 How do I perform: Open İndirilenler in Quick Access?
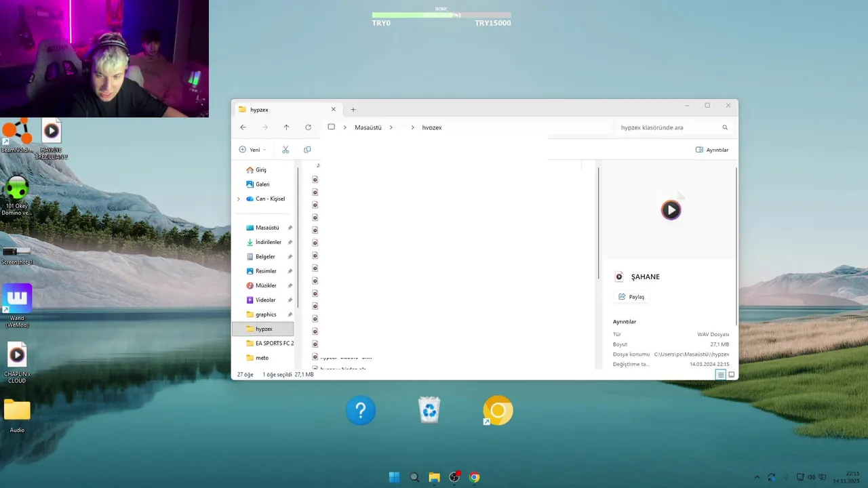(x=268, y=242)
